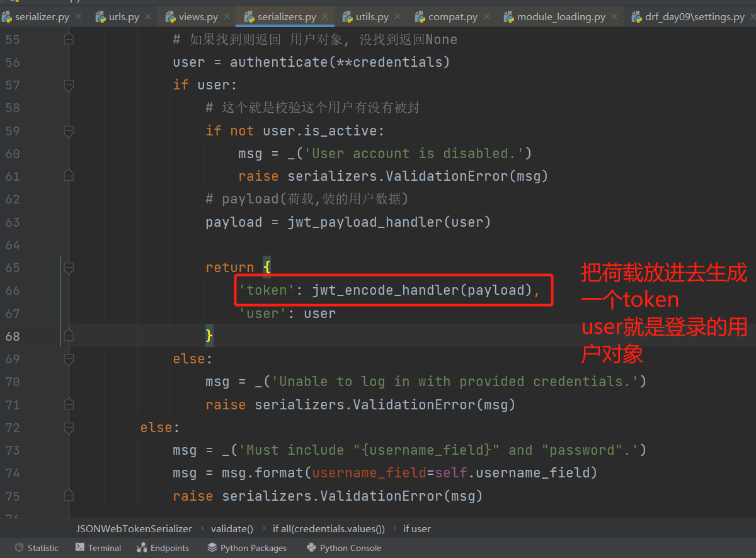Screen dimensions: 756x558
Task: Click 'ValidationError' on line 61
Action: point(447,176)
